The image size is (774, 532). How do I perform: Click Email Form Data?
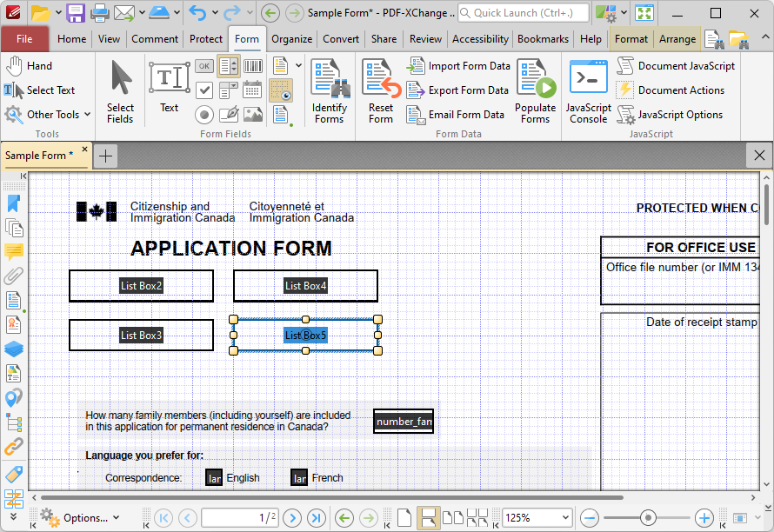[456, 115]
